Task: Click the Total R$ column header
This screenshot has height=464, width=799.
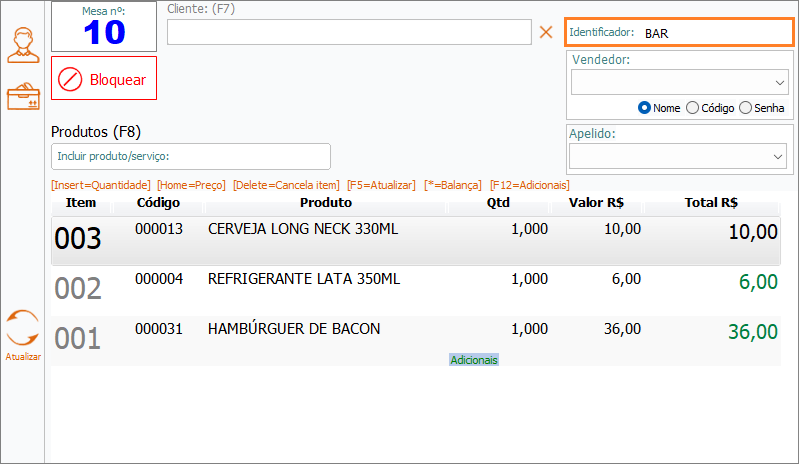Action: coord(711,203)
